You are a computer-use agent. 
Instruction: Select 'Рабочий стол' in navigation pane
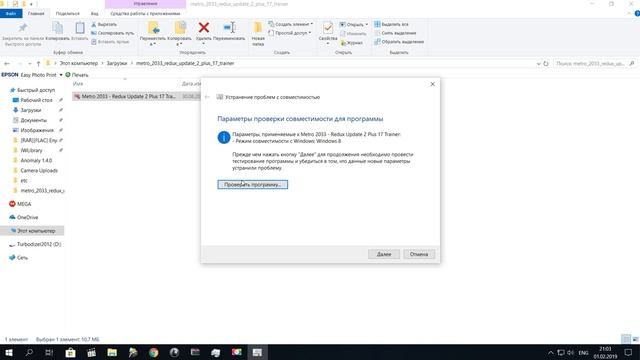pyautogui.click(x=36, y=100)
